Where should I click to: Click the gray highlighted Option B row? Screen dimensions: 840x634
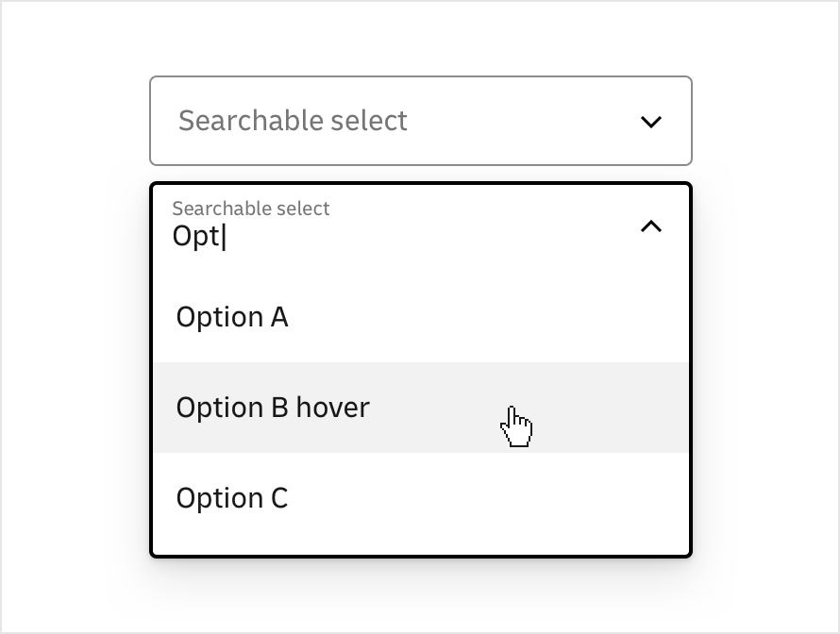[421, 407]
